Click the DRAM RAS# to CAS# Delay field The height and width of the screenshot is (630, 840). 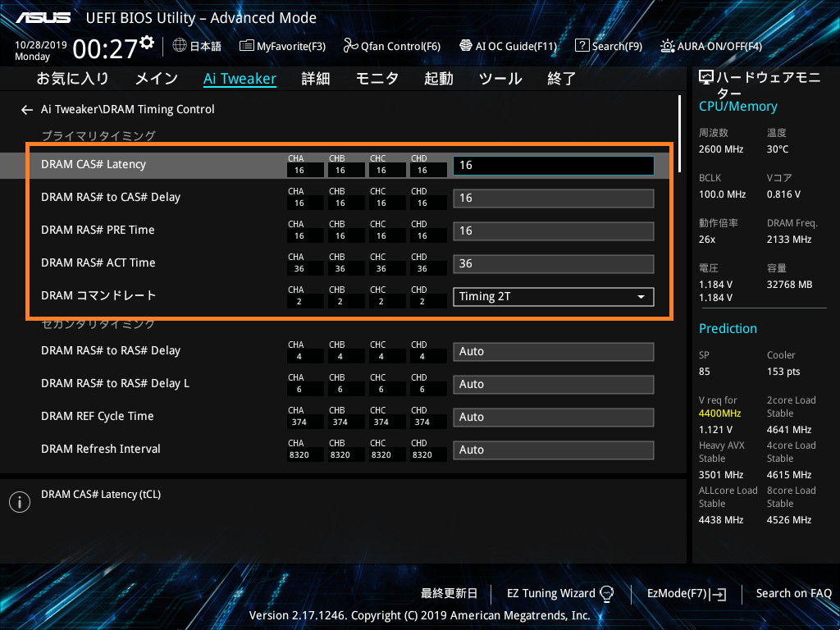[x=554, y=199]
